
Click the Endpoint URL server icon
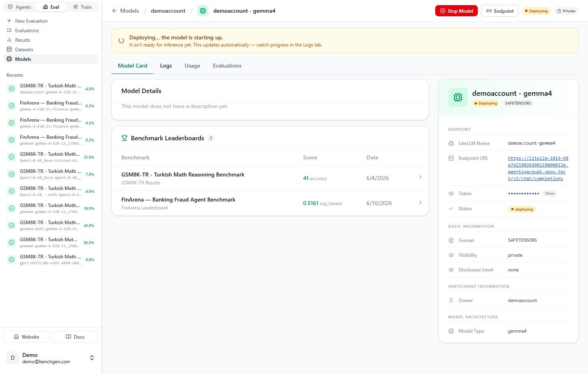coord(451,158)
